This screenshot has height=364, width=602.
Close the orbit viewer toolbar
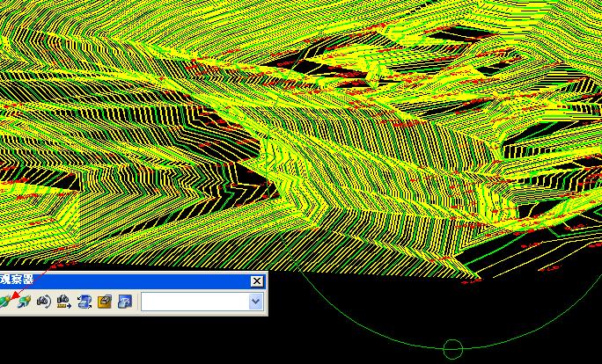tap(256, 280)
